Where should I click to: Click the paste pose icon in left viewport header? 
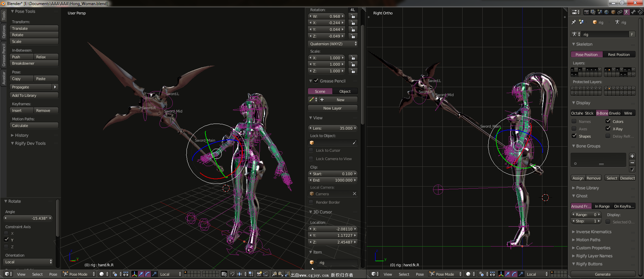(281, 274)
